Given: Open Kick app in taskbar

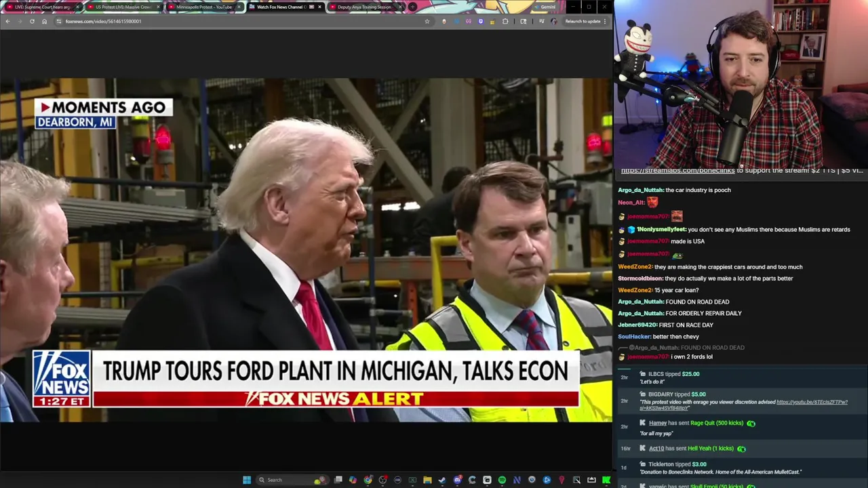Looking at the screenshot, I should [x=606, y=480].
